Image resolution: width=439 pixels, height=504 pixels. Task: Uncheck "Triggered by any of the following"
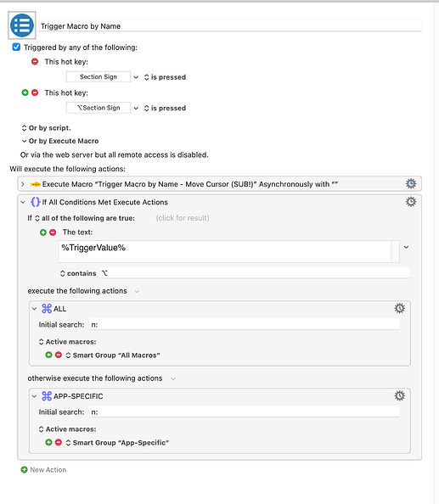16,48
